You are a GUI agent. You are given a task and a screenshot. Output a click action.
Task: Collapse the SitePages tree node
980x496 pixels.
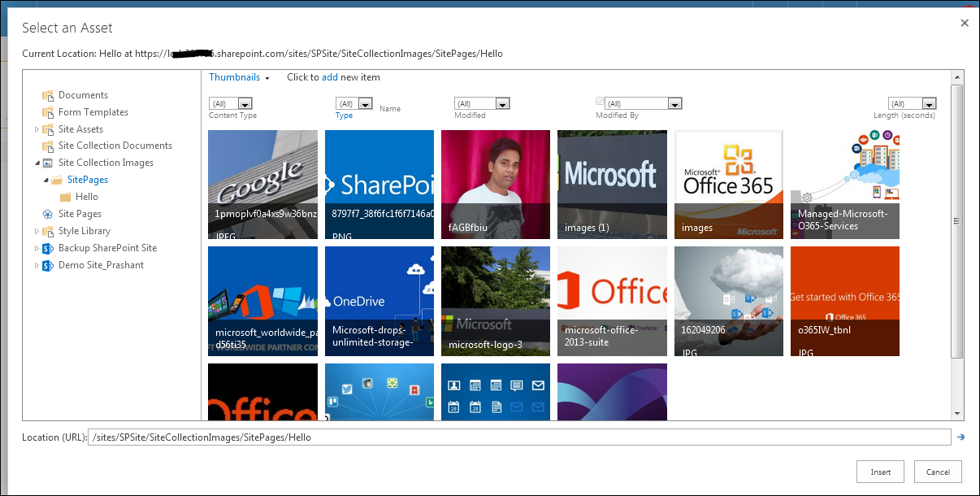46,180
